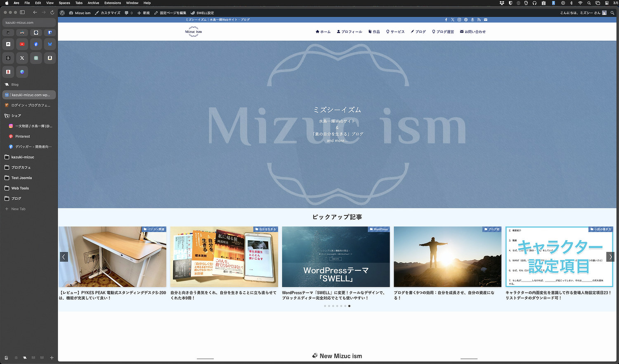Click 固定ページを編集 in admin bar
Screen dimensions: 619x364
click(x=170, y=13)
